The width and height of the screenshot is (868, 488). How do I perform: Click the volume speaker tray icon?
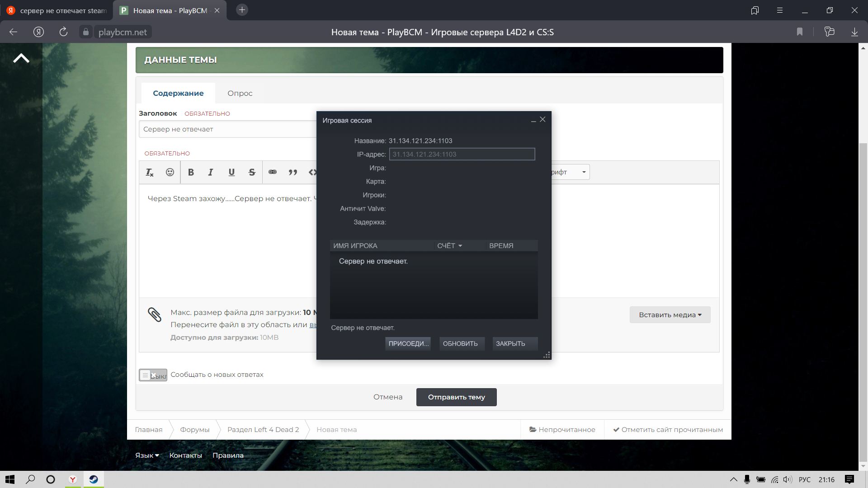788,479
